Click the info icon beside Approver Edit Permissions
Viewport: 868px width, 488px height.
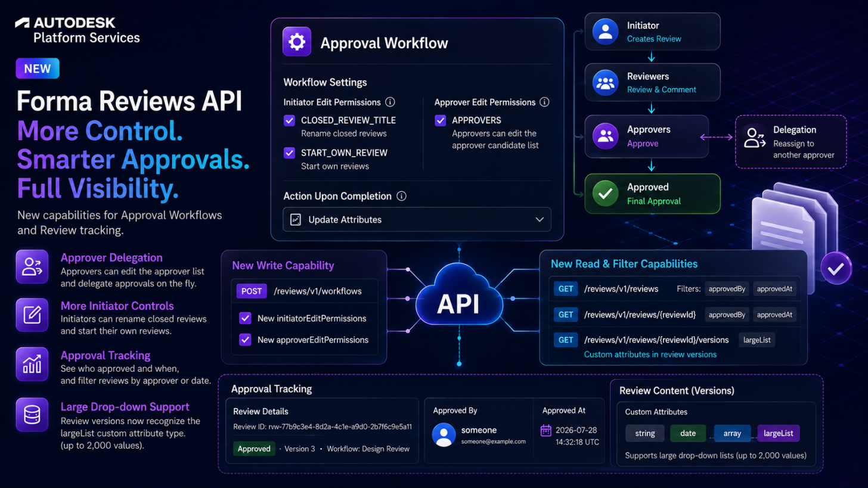coord(544,102)
